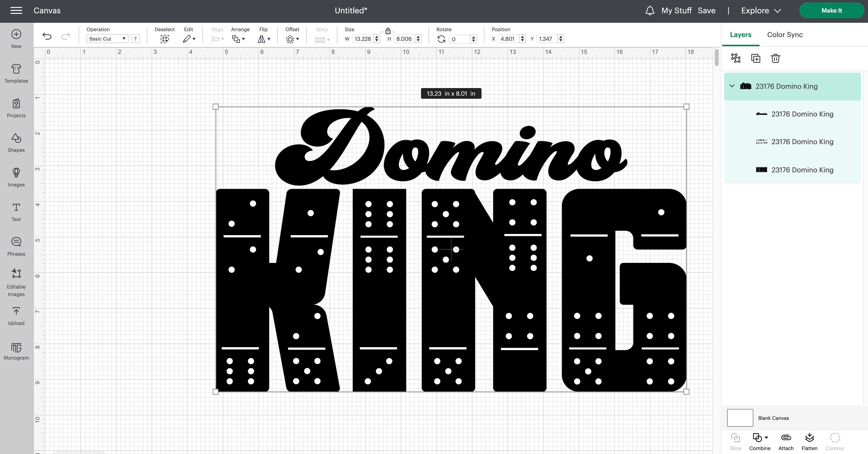Viewport: 868px width, 454px height.
Task: Click the Width size input field
Action: 363,39
